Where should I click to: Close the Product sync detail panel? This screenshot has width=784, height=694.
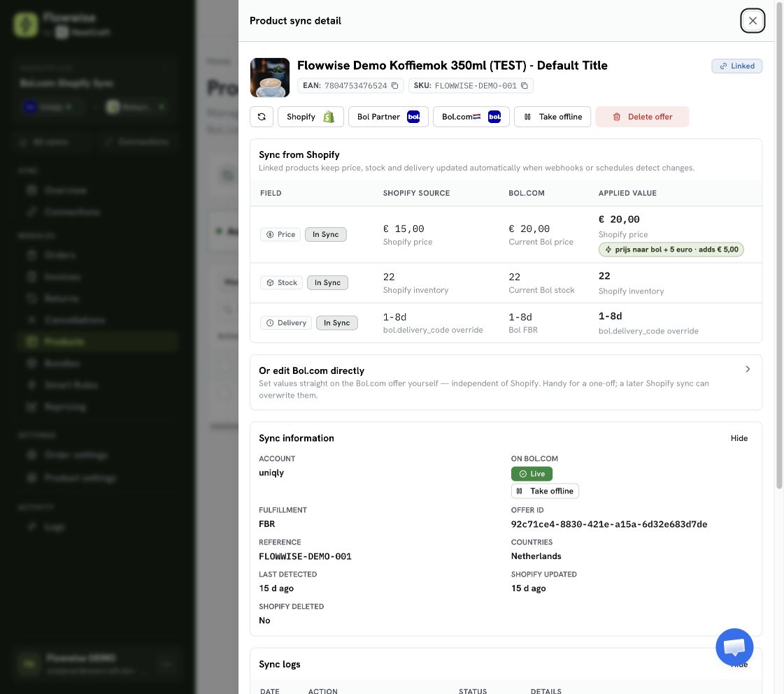[753, 20]
